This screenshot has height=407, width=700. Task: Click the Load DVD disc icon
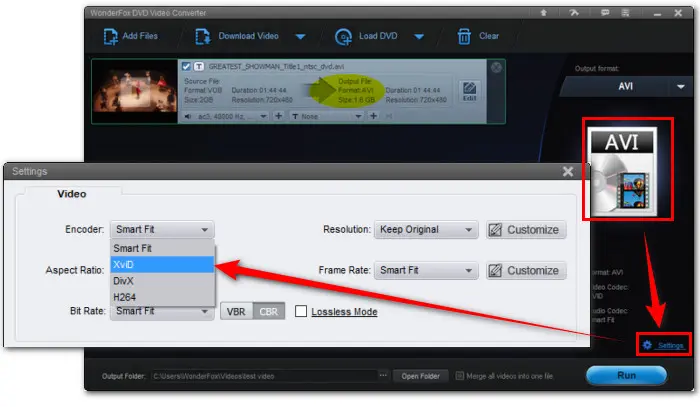point(343,37)
